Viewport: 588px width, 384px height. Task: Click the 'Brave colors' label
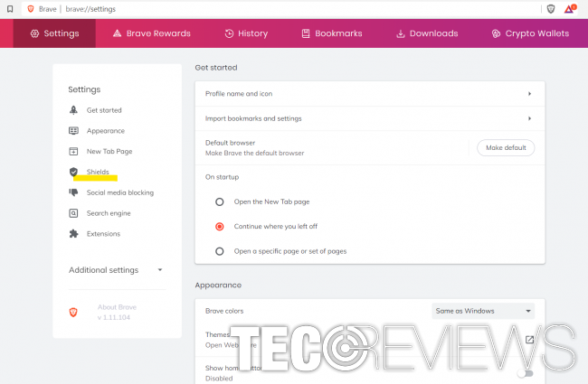(x=224, y=311)
